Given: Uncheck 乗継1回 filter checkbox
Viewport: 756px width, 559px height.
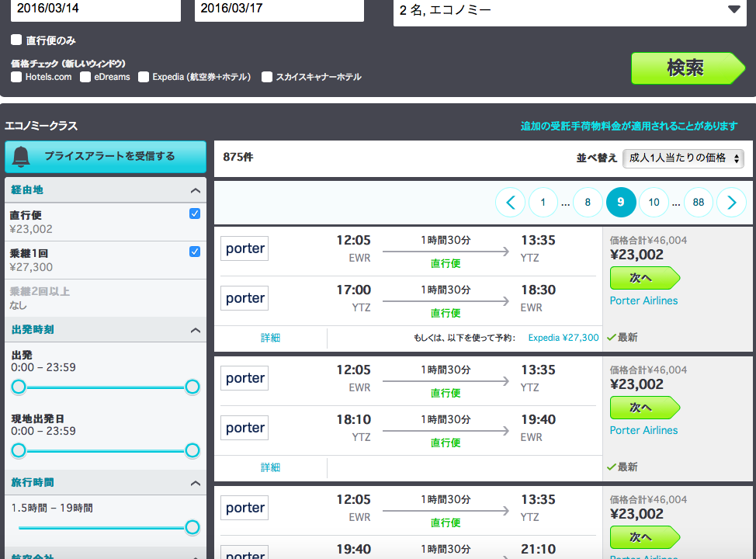Looking at the screenshot, I should 195,252.
